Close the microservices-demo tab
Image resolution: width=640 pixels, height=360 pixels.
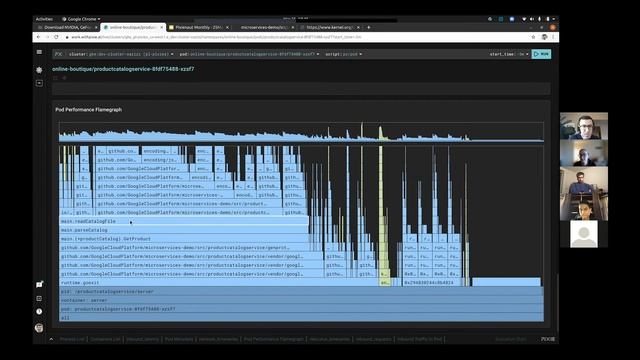pyautogui.click(x=293, y=27)
